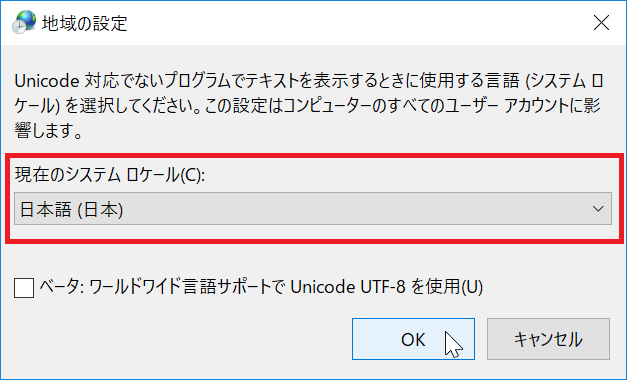The height and width of the screenshot is (380, 627).
Task: Click the globe and clock title bar icon
Action: [x=24, y=22]
